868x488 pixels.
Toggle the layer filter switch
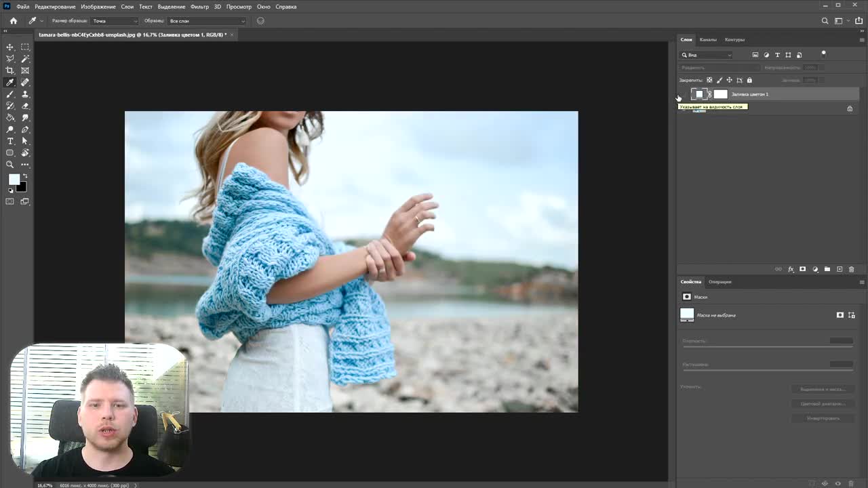(823, 54)
